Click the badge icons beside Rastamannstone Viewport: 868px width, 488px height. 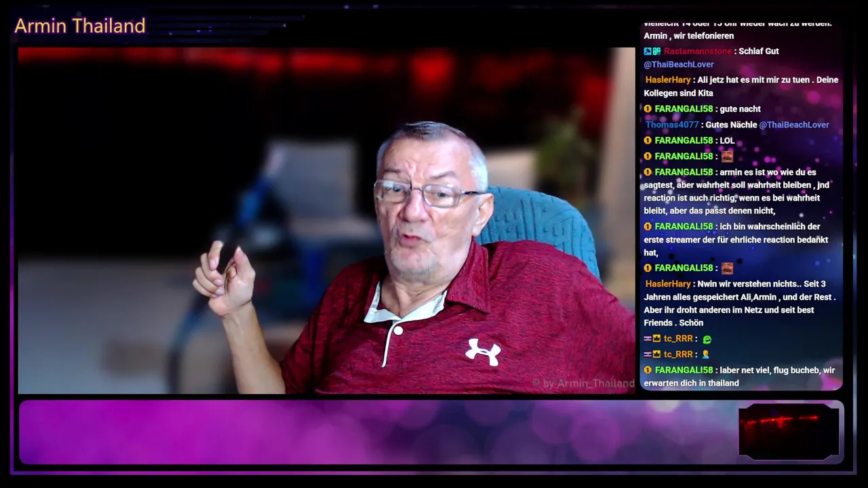652,52
